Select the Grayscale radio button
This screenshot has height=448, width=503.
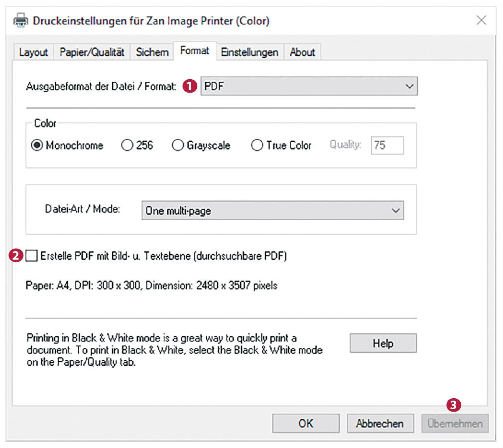pyautogui.click(x=178, y=146)
